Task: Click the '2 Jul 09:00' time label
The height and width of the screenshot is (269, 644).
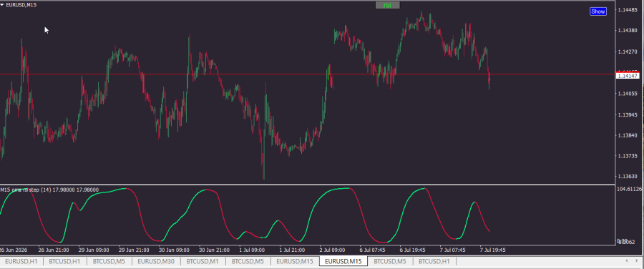Action: [x=333, y=250]
